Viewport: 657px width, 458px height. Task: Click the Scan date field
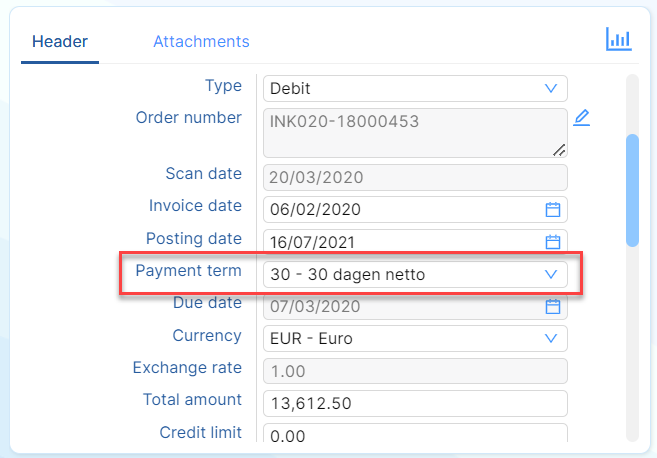click(x=415, y=177)
